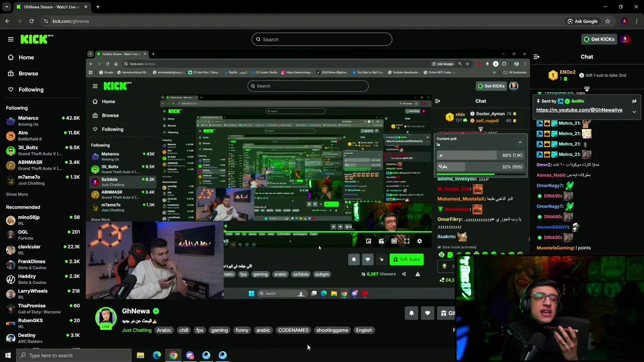
Task: Open Chrome's outer three-dot menu below the close button
Action: point(637,21)
